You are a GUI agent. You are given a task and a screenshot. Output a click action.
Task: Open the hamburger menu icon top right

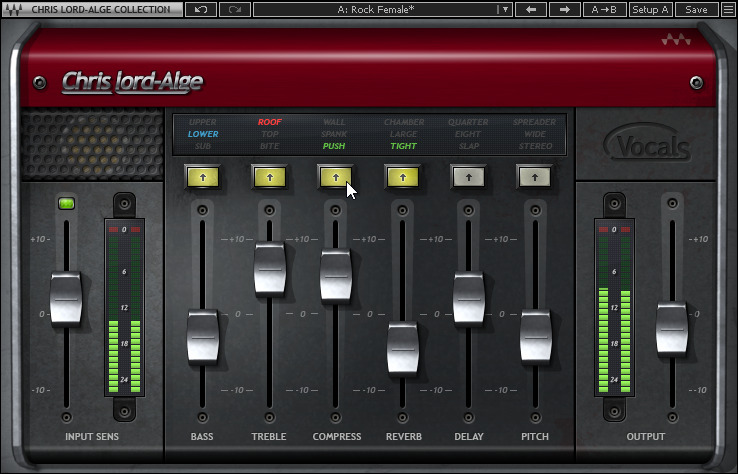click(x=728, y=9)
